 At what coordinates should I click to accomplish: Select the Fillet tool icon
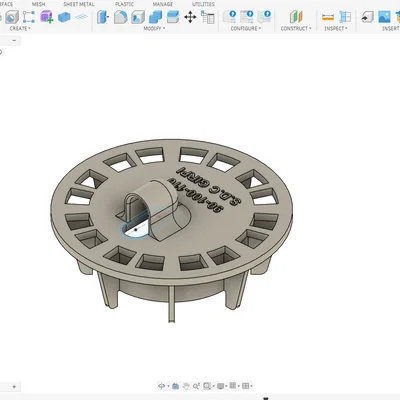point(120,17)
